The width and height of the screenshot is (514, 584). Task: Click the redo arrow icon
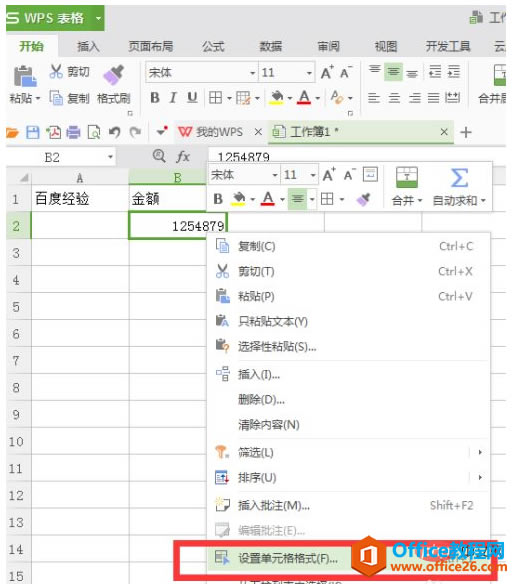[136, 131]
